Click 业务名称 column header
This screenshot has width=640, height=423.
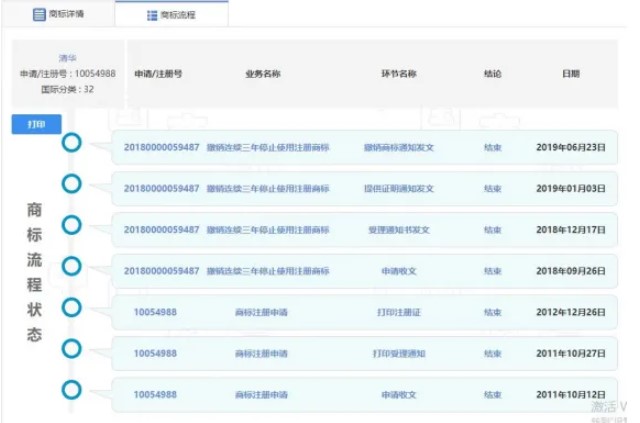pos(263,74)
